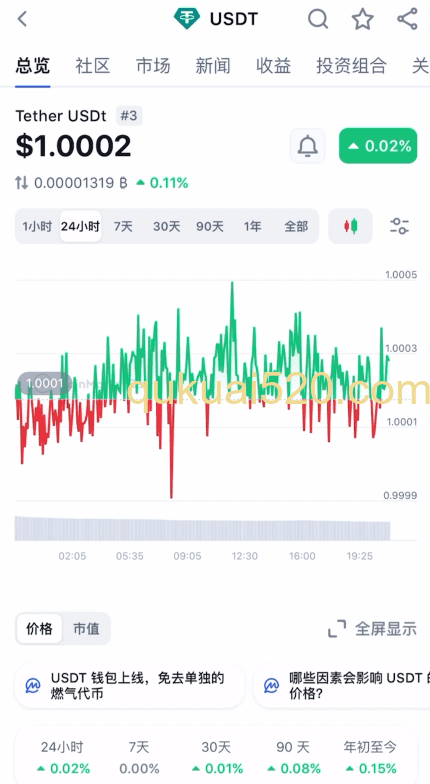Tap the green 0.02% change badge
This screenshot has height=784, width=430.
(x=378, y=146)
